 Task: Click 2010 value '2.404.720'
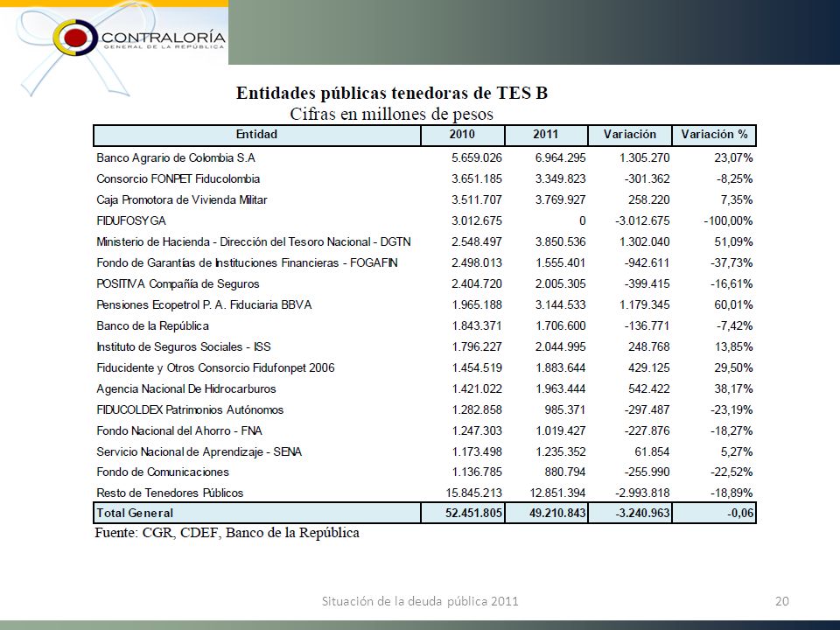tap(477, 283)
